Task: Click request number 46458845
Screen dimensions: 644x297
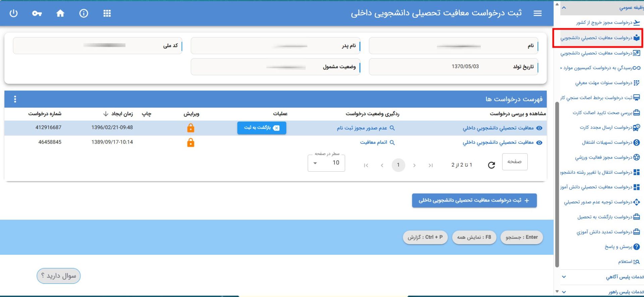Action: click(50, 142)
